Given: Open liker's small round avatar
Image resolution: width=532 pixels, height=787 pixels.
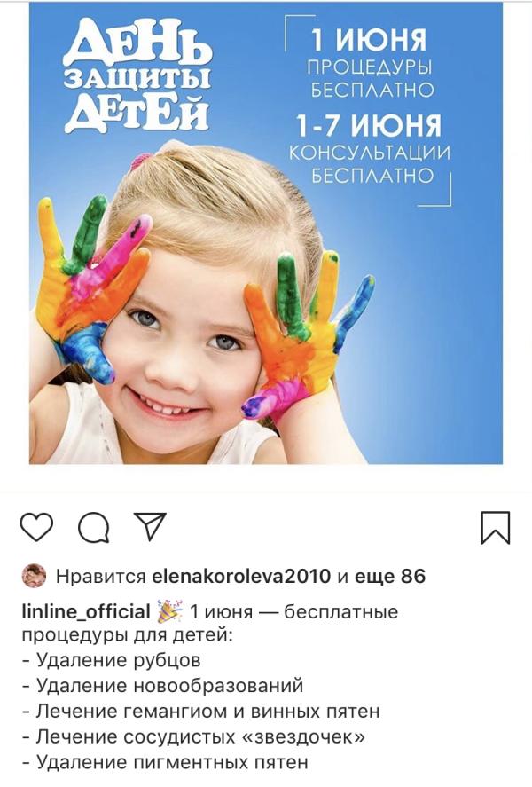Looking at the screenshot, I should [34, 576].
